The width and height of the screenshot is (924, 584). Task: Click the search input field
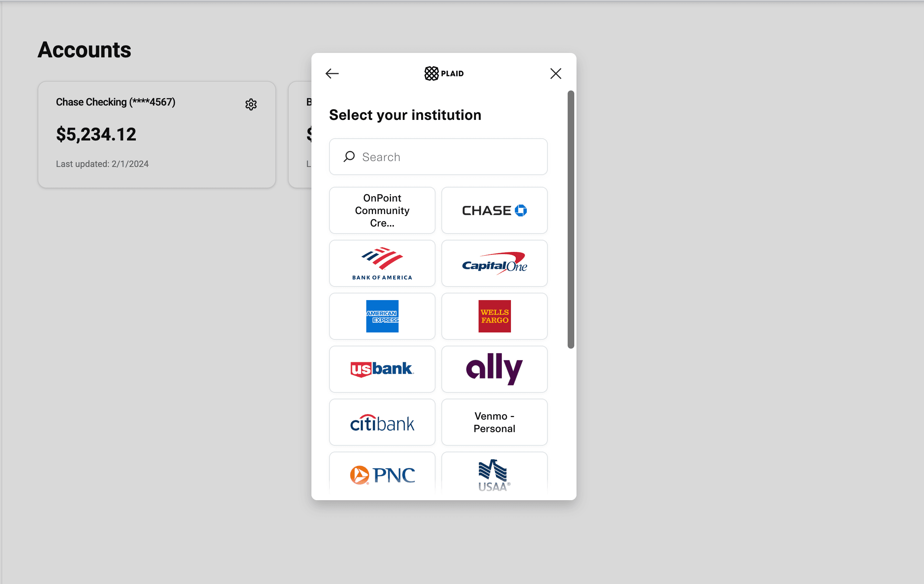438,156
